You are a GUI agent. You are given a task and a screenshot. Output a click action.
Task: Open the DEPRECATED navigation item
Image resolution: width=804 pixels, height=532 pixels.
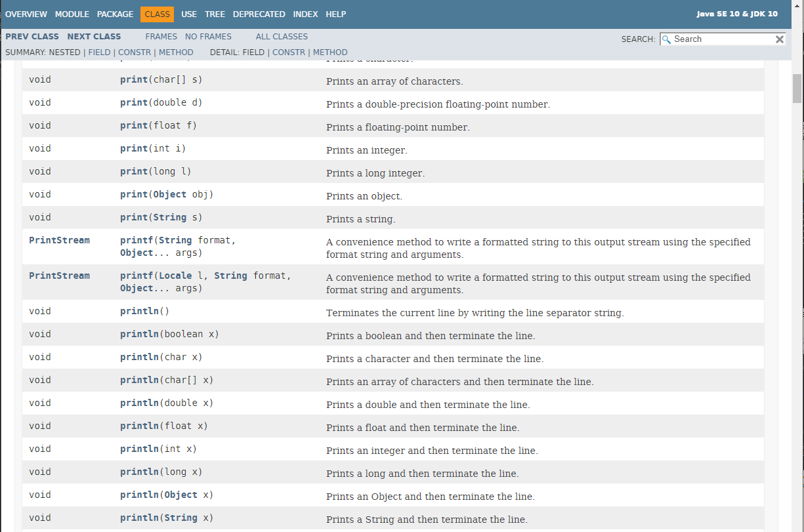[259, 14]
